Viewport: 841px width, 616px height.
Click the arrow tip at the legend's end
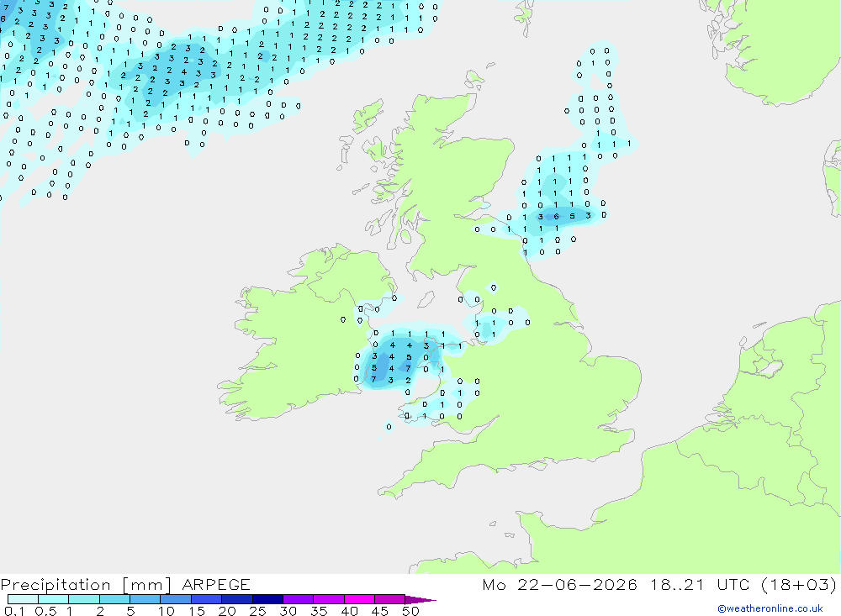tap(421, 600)
